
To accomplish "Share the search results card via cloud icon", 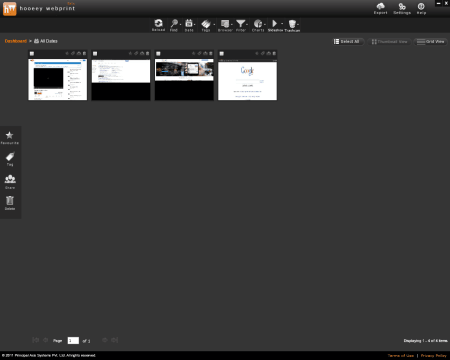I will [x=142, y=53].
